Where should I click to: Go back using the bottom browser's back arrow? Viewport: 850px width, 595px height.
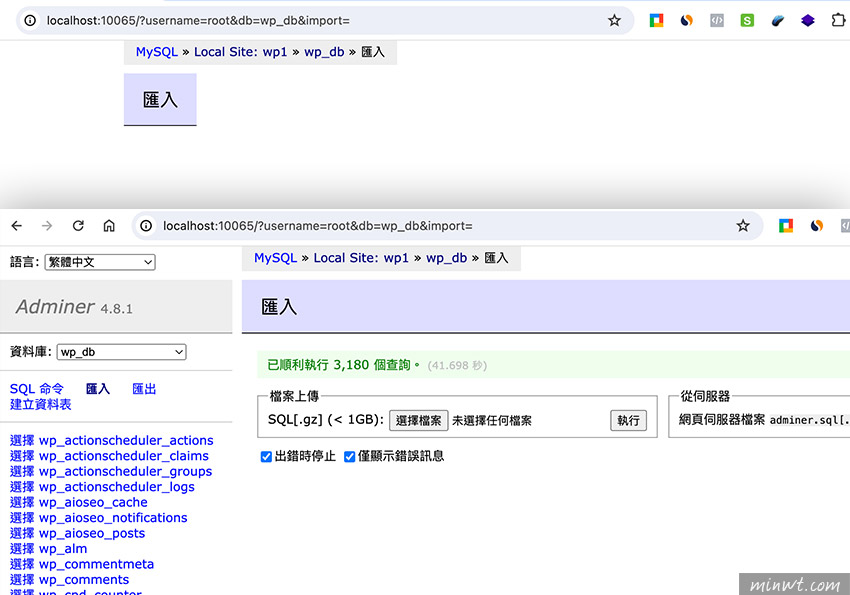[17, 225]
